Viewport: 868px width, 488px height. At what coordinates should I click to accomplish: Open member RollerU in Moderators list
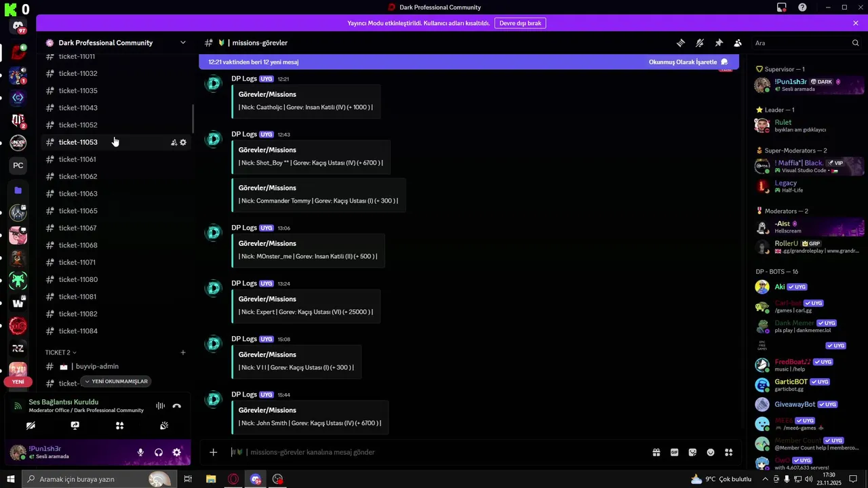(808, 247)
